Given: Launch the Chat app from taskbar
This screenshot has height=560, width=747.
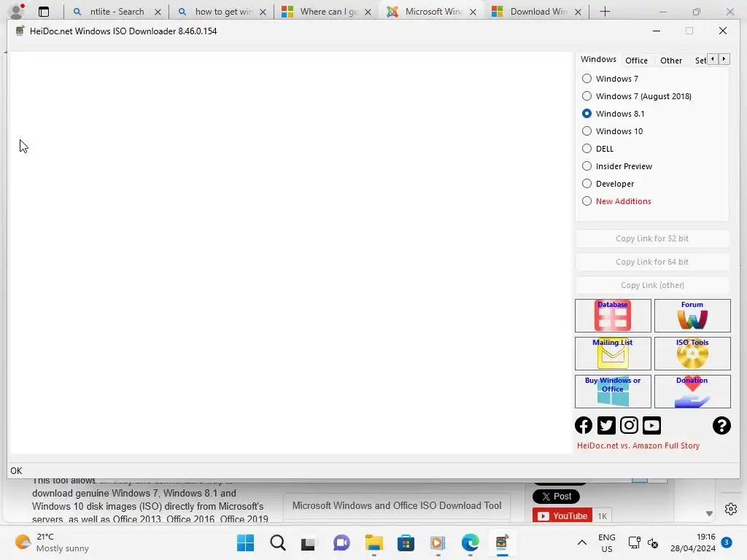Looking at the screenshot, I should (x=341, y=542).
